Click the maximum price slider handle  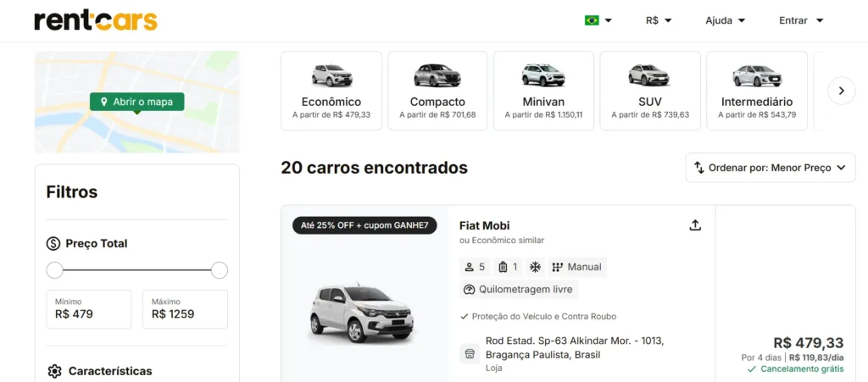(220, 270)
